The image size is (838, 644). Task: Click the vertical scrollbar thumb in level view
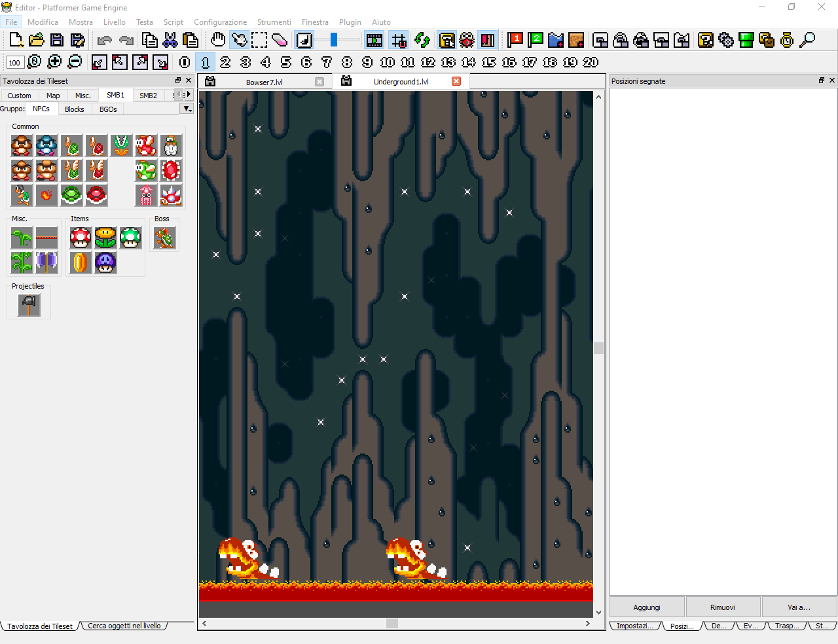click(x=598, y=348)
